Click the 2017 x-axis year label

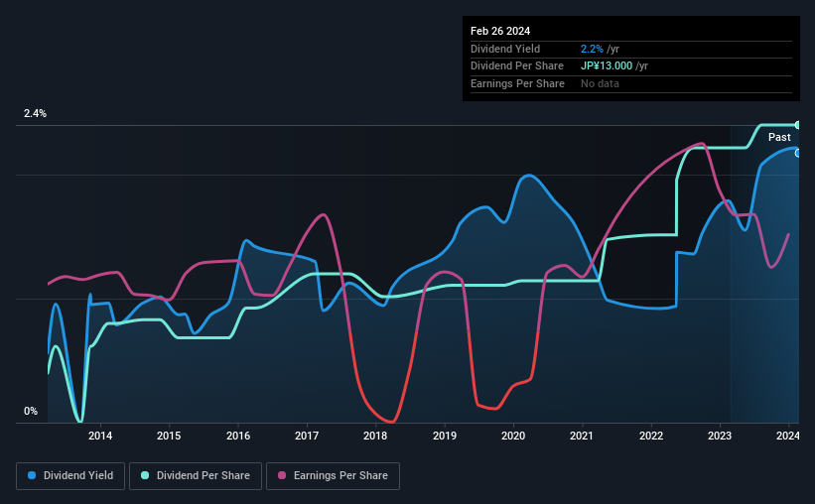307,436
